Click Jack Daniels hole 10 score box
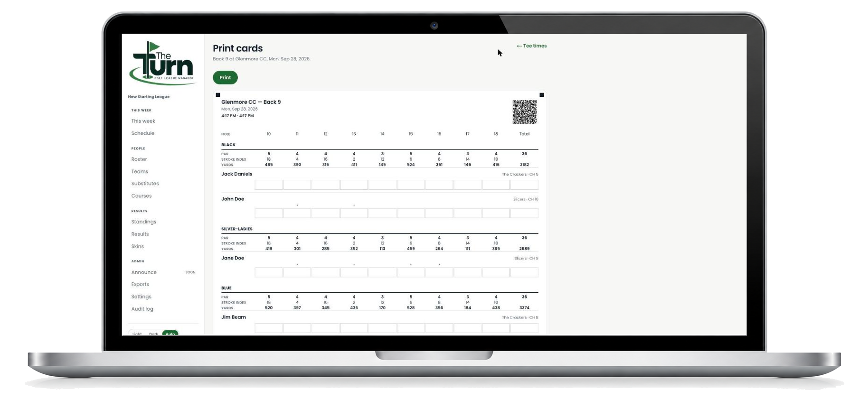This screenshot has height=408, width=868. 269,185
